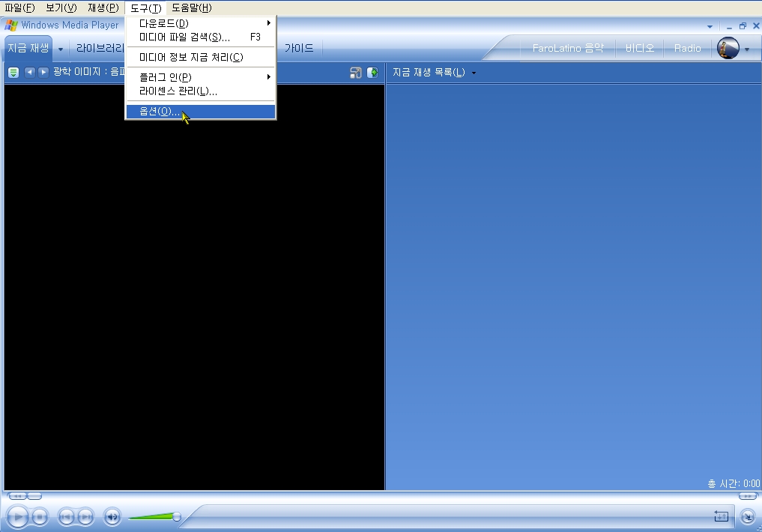Expand the arrow beside the avatar icon
The height and width of the screenshot is (532, 762).
[x=747, y=49]
